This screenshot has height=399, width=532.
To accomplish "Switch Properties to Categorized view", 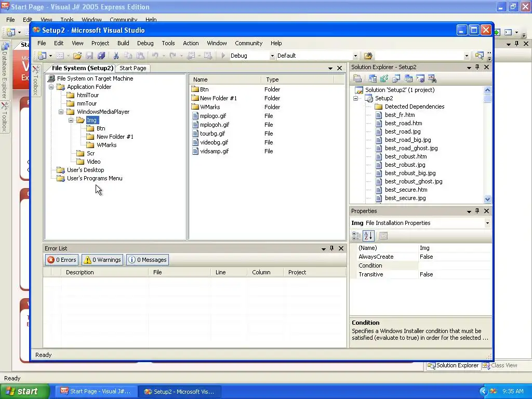I will (x=356, y=236).
